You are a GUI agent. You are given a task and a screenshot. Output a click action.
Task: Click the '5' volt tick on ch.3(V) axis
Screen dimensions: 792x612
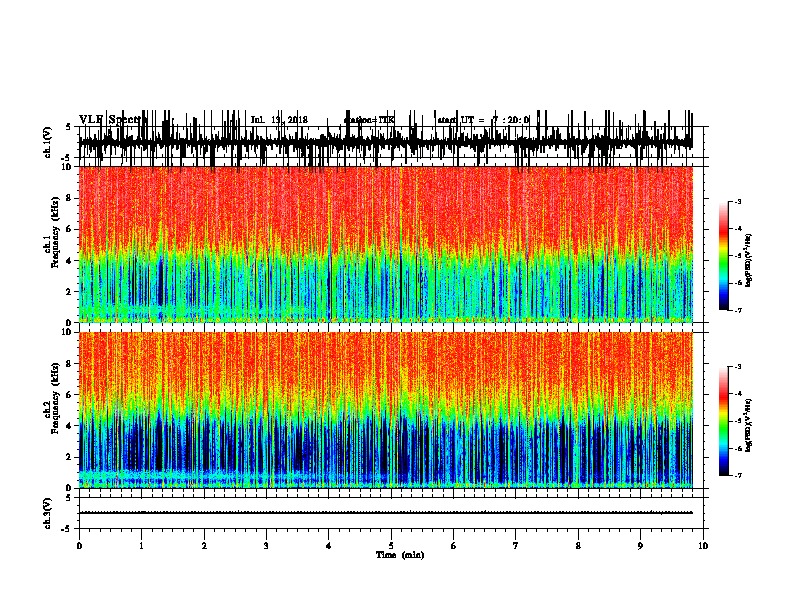[x=69, y=498]
